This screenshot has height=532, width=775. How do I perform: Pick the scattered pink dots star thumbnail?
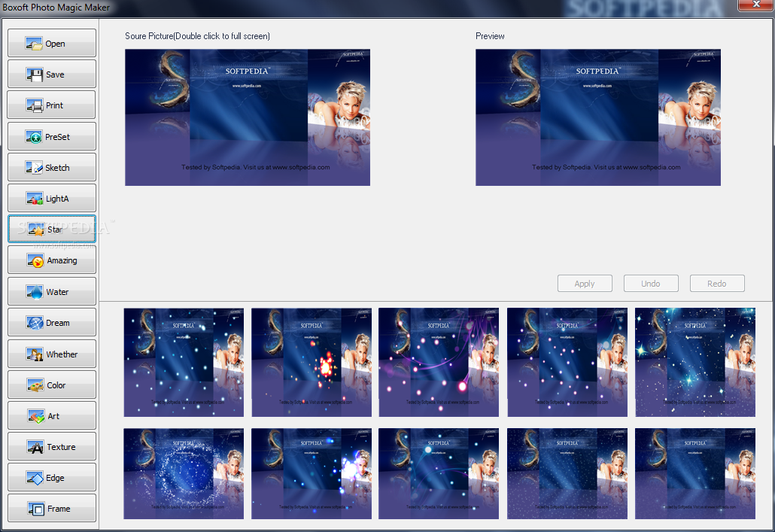[x=567, y=363]
